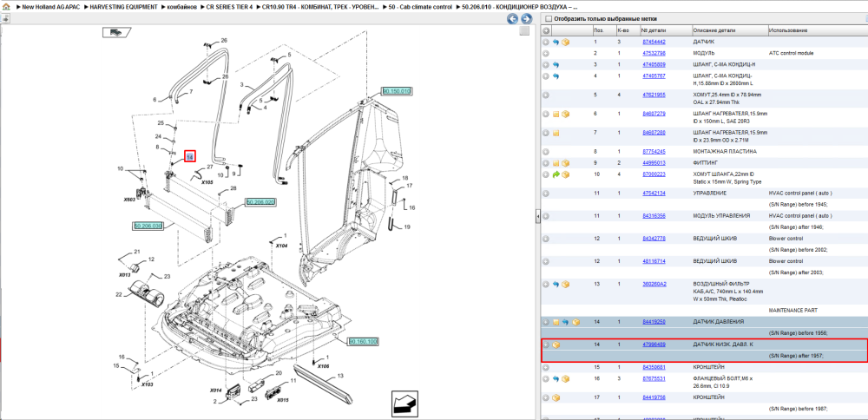
Task: Open the diagram reference label 90.160.100
Action: (x=363, y=342)
